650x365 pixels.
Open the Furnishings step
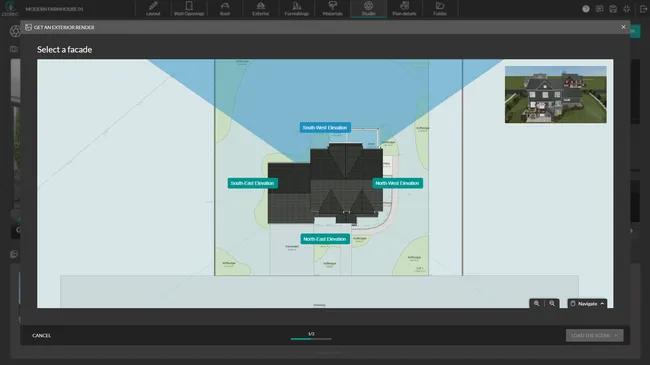[297, 9]
